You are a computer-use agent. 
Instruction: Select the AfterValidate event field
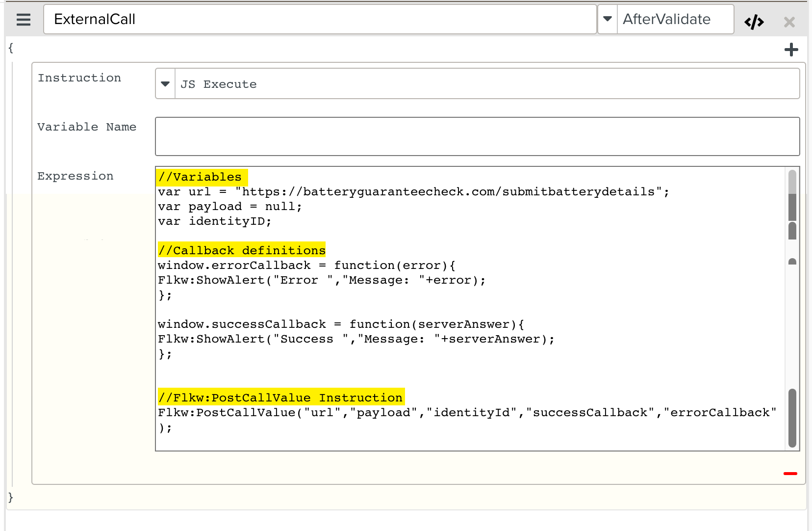tap(675, 19)
